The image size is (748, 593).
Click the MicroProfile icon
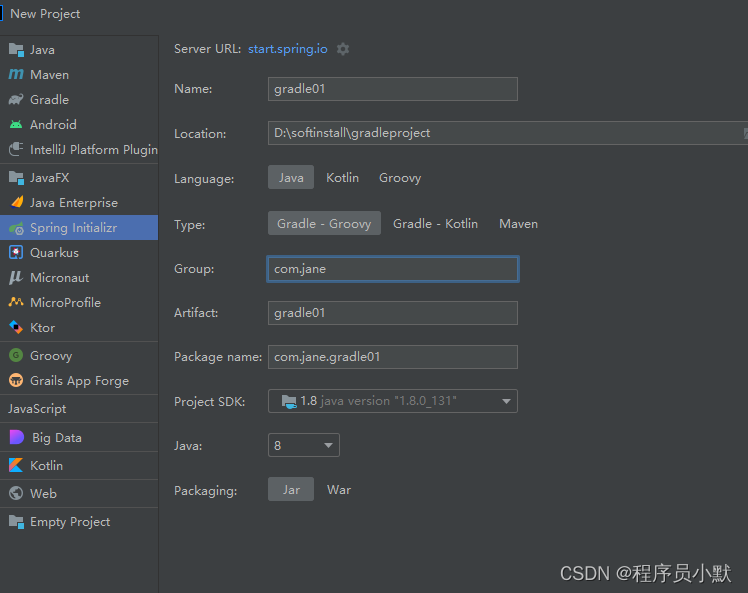16,302
